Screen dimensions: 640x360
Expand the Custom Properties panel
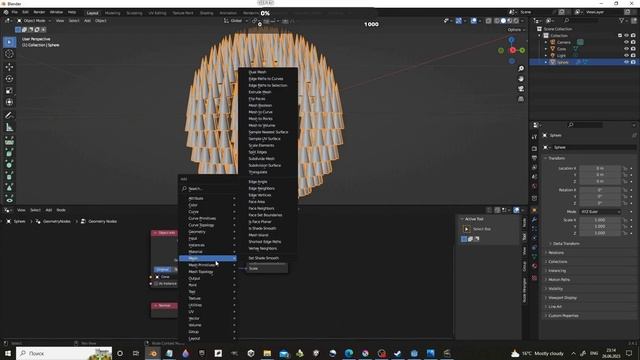pos(563,316)
